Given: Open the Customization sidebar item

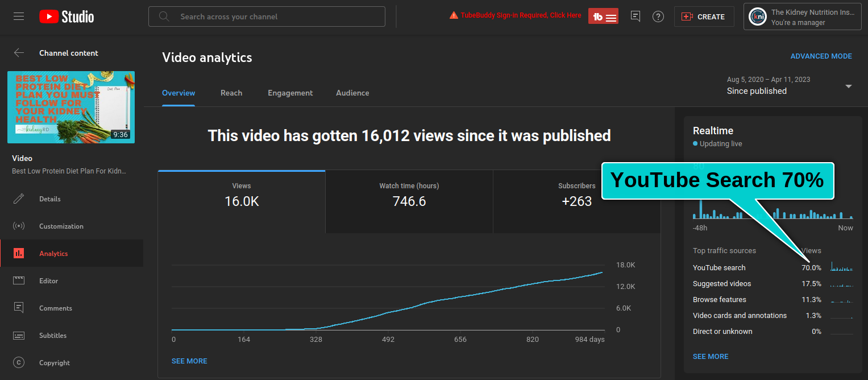Looking at the screenshot, I should (61, 226).
